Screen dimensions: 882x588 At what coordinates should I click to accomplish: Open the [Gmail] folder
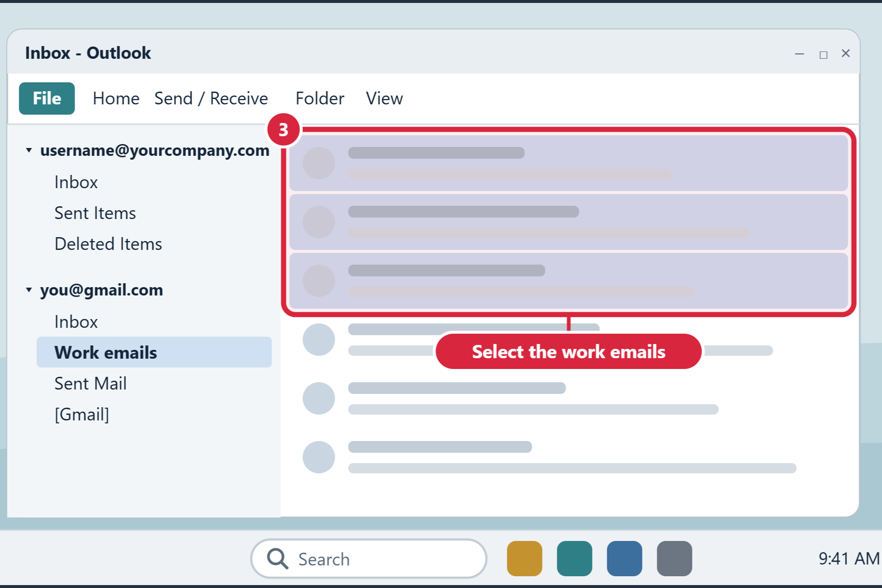pyautogui.click(x=82, y=415)
